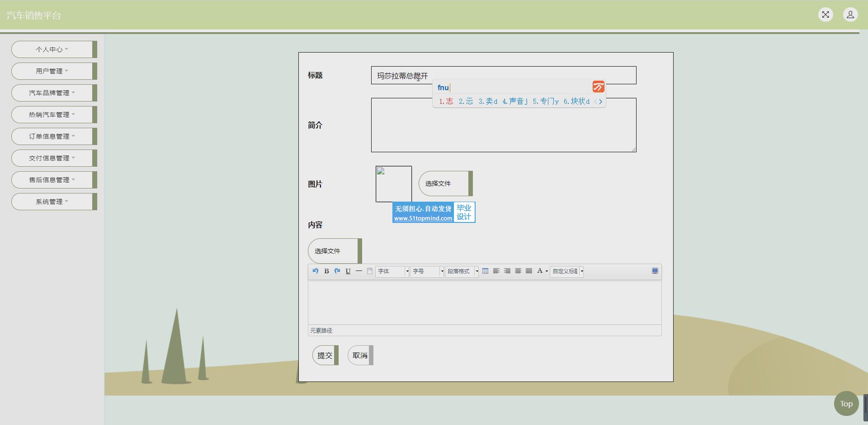Click the undo icon in editor toolbar

pyautogui.click(x=315, y=271)
